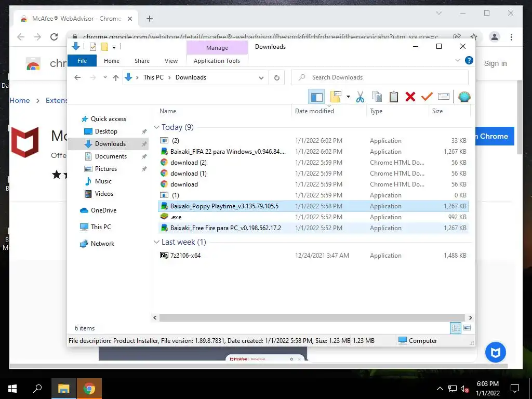The height and width of the screenshot is (399, 532).
Task: Open the recent locations dropdown arrow
Action: pyautogui.click(x=105, y=77)
